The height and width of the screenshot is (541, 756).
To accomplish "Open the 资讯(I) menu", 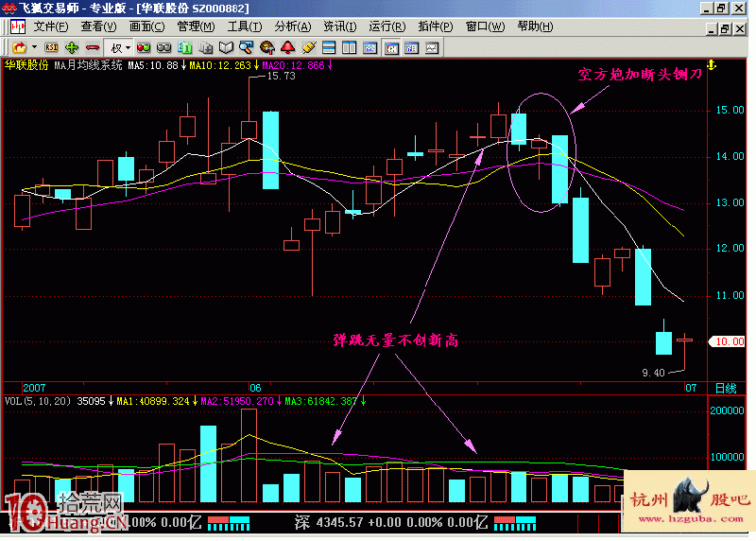I will [340, 26].
